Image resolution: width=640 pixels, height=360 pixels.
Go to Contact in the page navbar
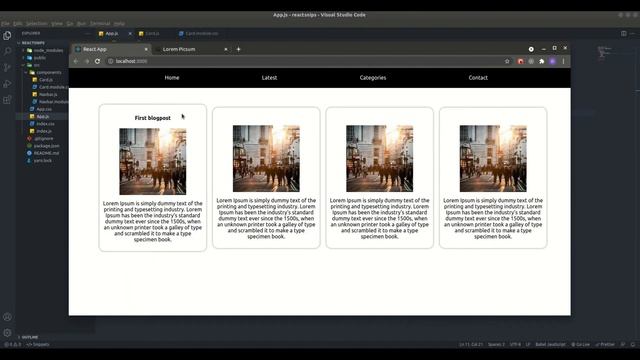tap(478, 78)
